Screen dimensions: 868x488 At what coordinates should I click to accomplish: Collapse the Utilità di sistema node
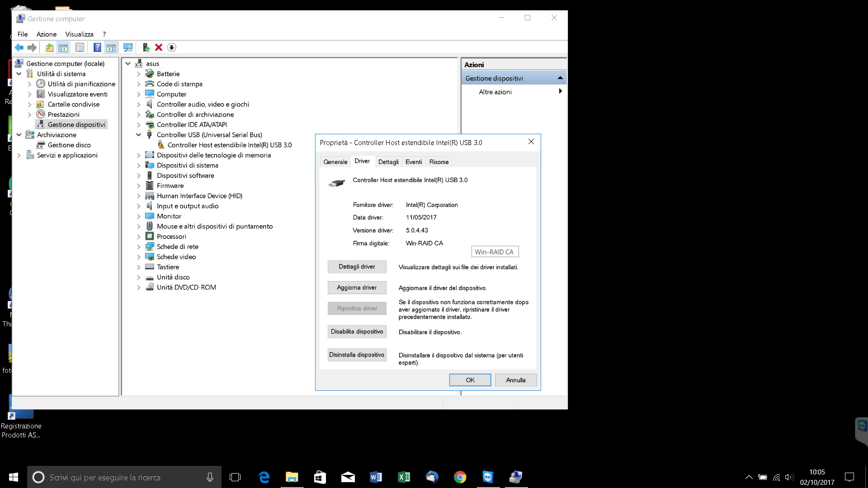pyautogui.click(x=19, y=74)
